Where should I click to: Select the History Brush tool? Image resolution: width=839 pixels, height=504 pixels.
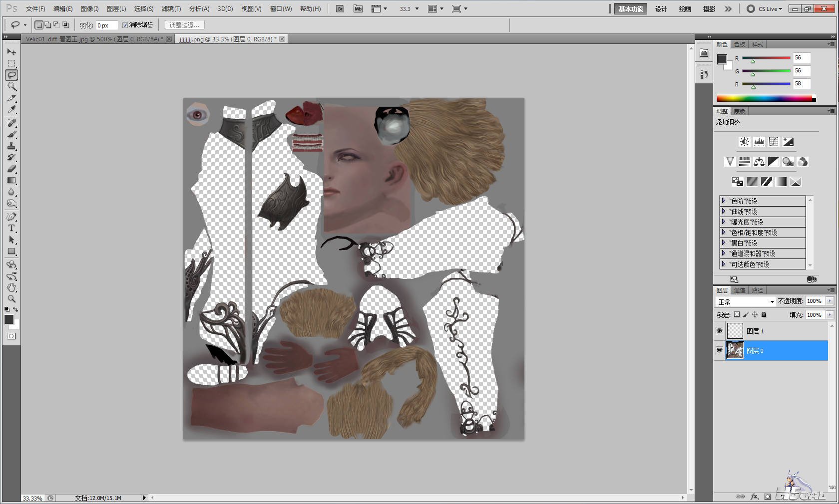pos(11,157)
